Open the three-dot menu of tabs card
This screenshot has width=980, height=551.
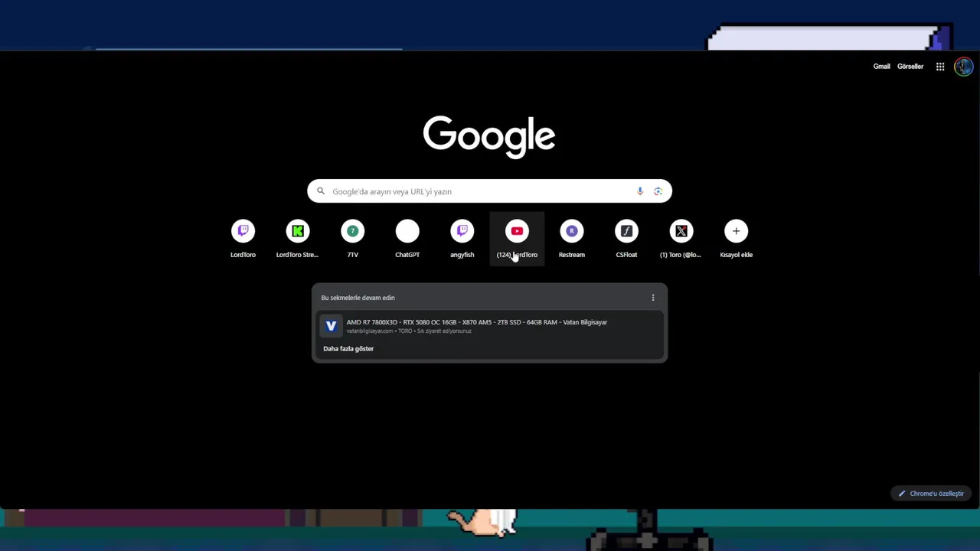point(653,298)
